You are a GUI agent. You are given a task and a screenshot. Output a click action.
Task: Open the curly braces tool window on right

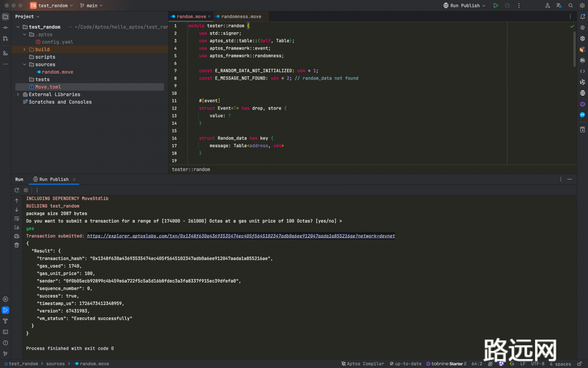click(x=582, y=71)
